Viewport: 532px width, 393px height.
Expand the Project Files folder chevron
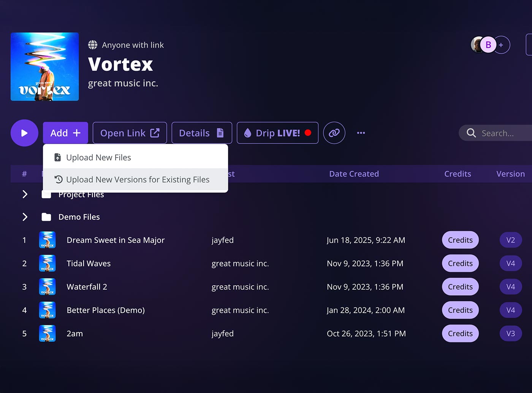point(25,194)
